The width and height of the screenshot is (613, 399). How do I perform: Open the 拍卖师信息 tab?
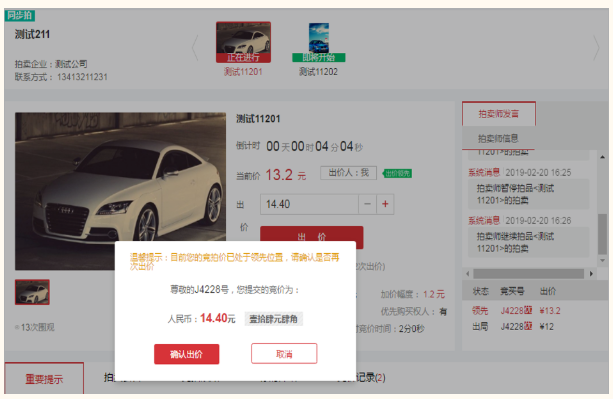tap(498, 138)
